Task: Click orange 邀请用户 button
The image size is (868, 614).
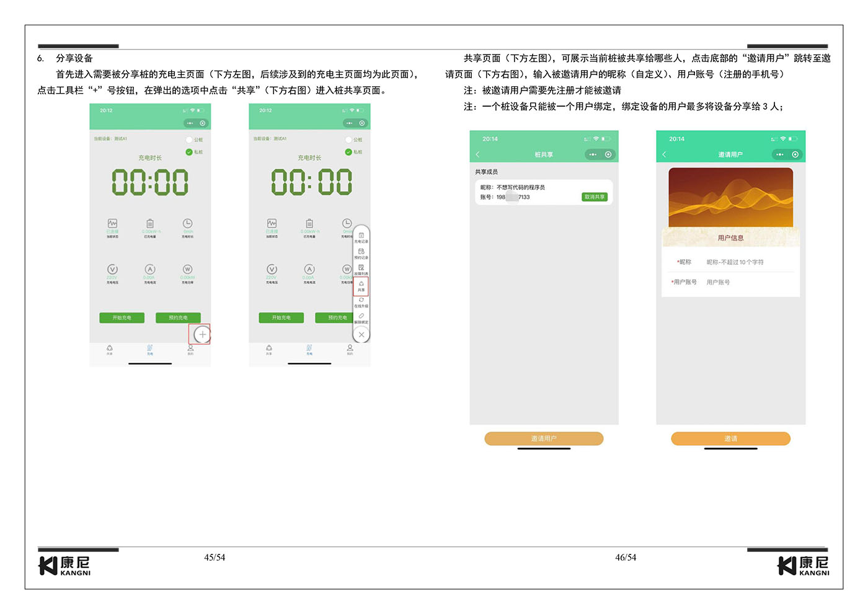Action: tap(544, 438)
